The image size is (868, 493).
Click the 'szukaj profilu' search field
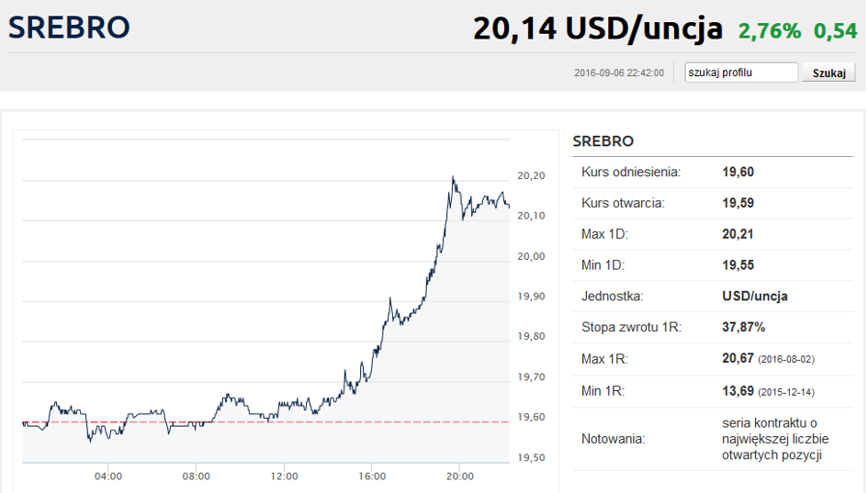point(741,73)
